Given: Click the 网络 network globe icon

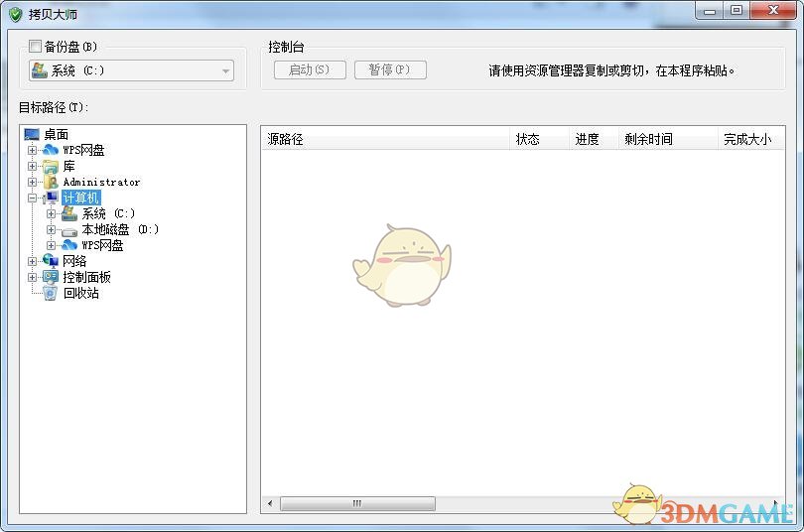Looking at the screenshot, I should tap(51, 261).
